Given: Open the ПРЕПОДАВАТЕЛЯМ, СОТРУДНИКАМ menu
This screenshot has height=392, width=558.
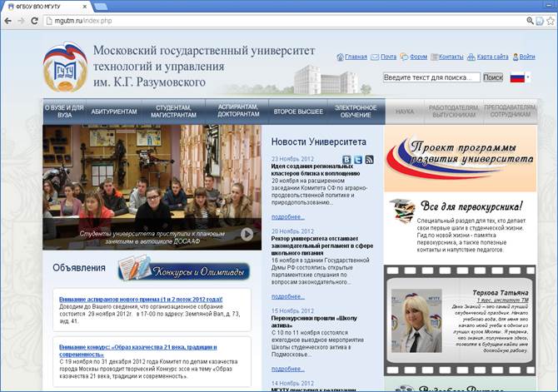Looking at the screenshot, I should [510, 111].
